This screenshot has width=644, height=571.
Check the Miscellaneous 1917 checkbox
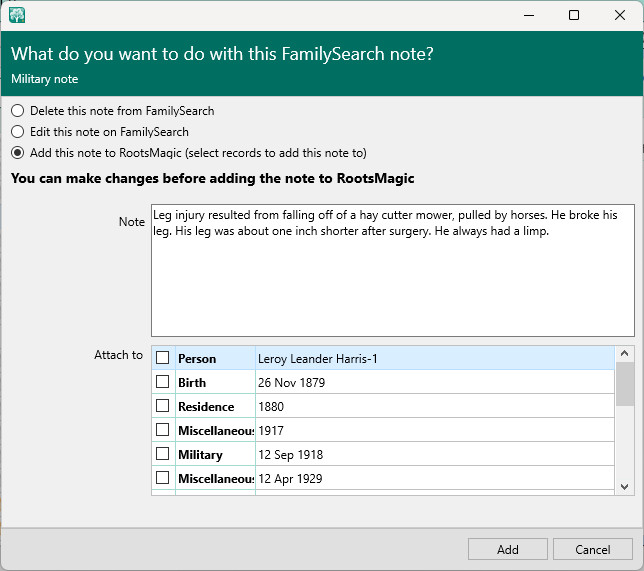162,431
